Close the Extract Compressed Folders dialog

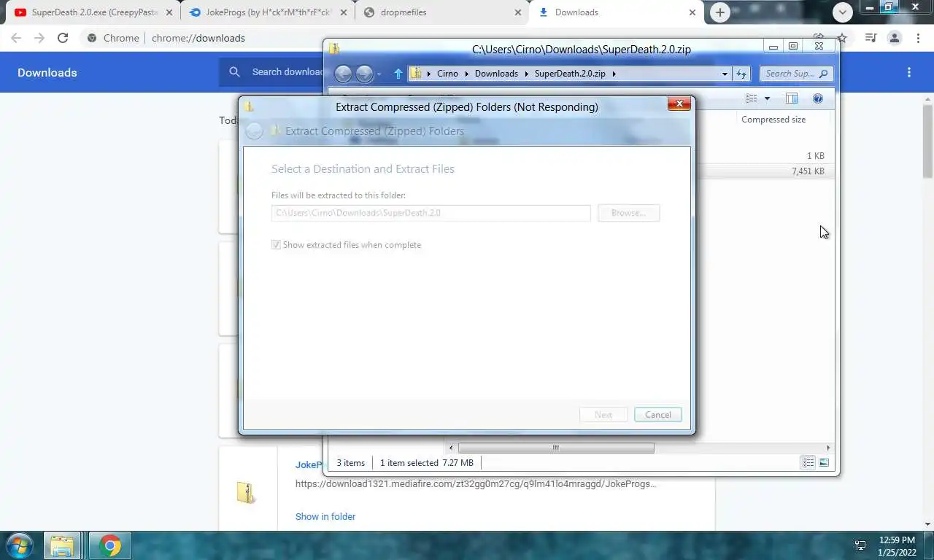tap(679, 104)
